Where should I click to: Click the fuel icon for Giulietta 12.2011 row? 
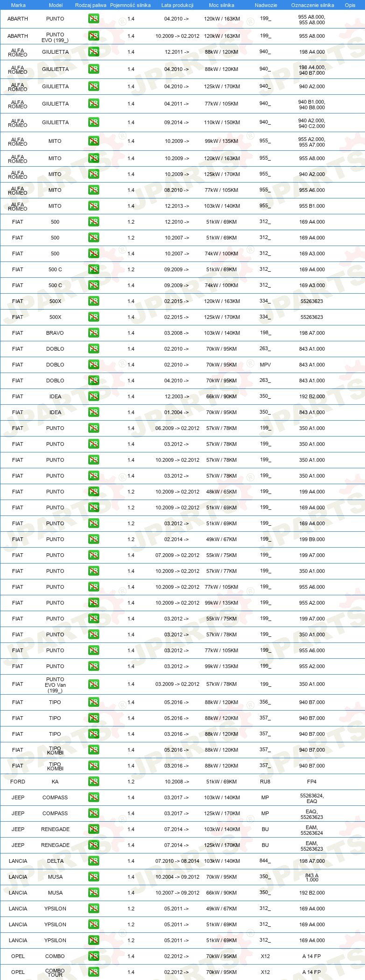click(93, 52)
